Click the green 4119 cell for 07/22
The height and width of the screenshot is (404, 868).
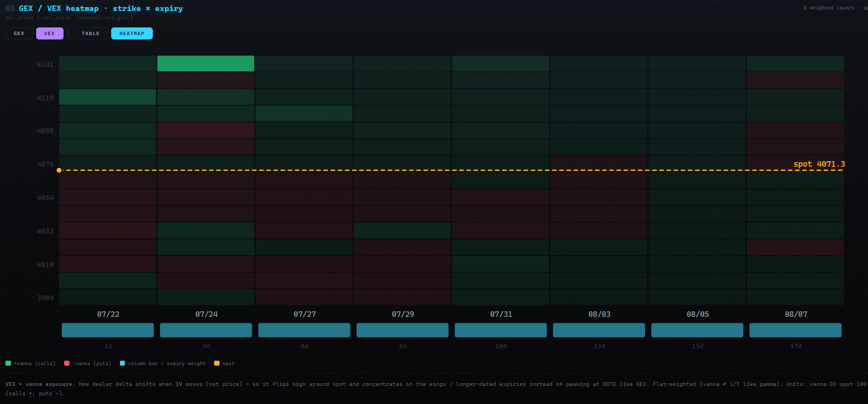coord(108,97)
